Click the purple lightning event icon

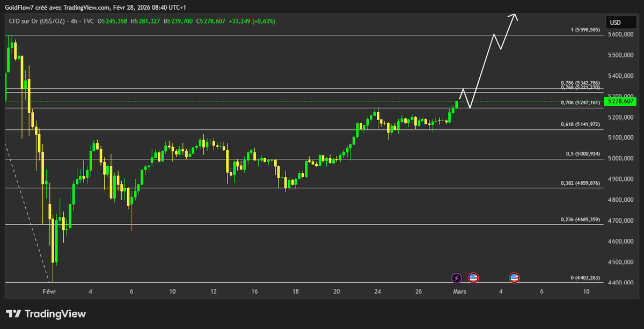pos(456,277)
